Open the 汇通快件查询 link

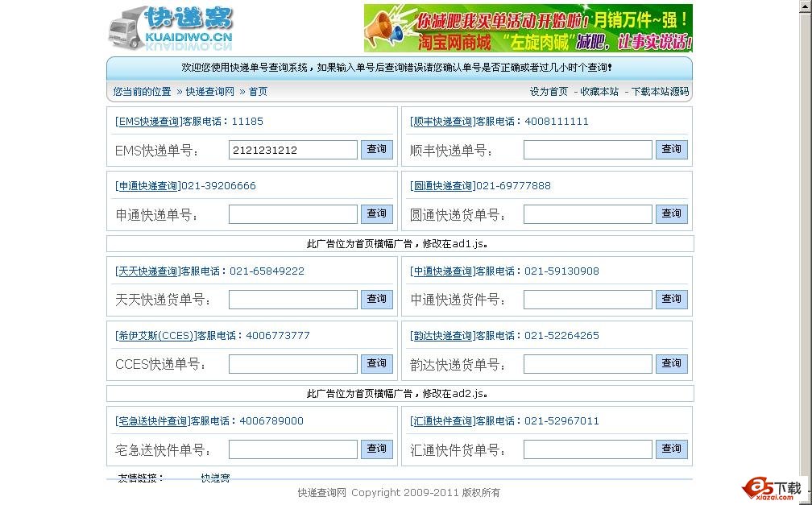click(442, 420)
